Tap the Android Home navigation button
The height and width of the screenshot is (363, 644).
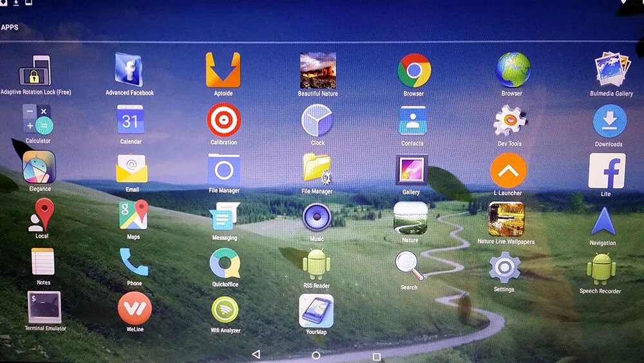(x=316, y=355)
